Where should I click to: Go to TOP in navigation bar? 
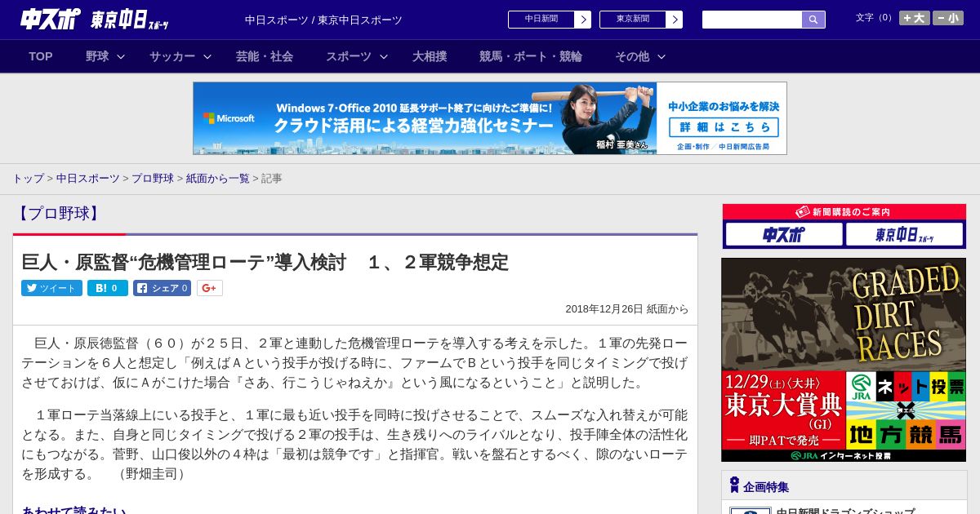[x=41, y=56]
